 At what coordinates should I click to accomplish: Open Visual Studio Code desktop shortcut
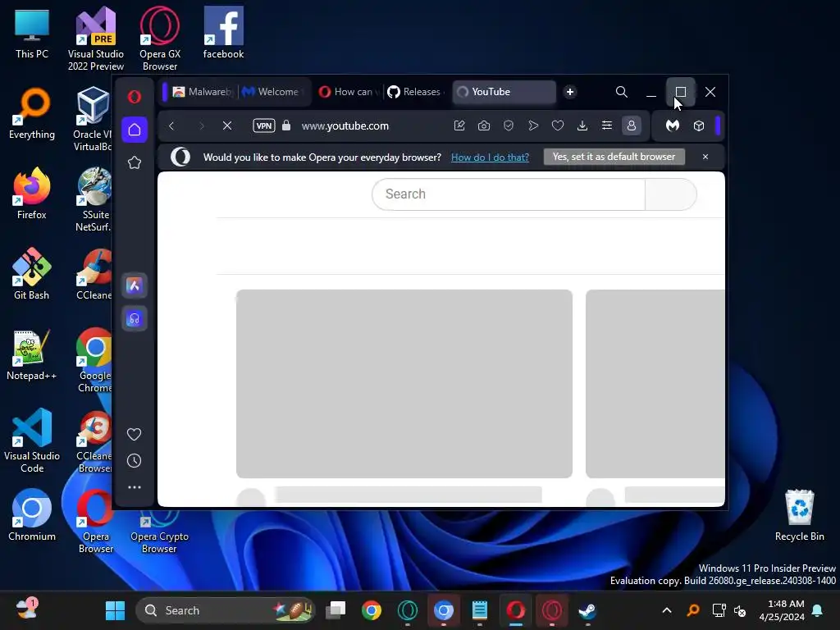point(32,441)
